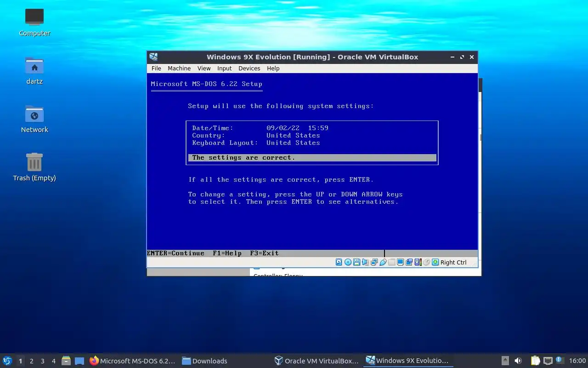The image size is (588, 368).
Task: Open the file manager launcher in taskbar
Action: point(66,361)
